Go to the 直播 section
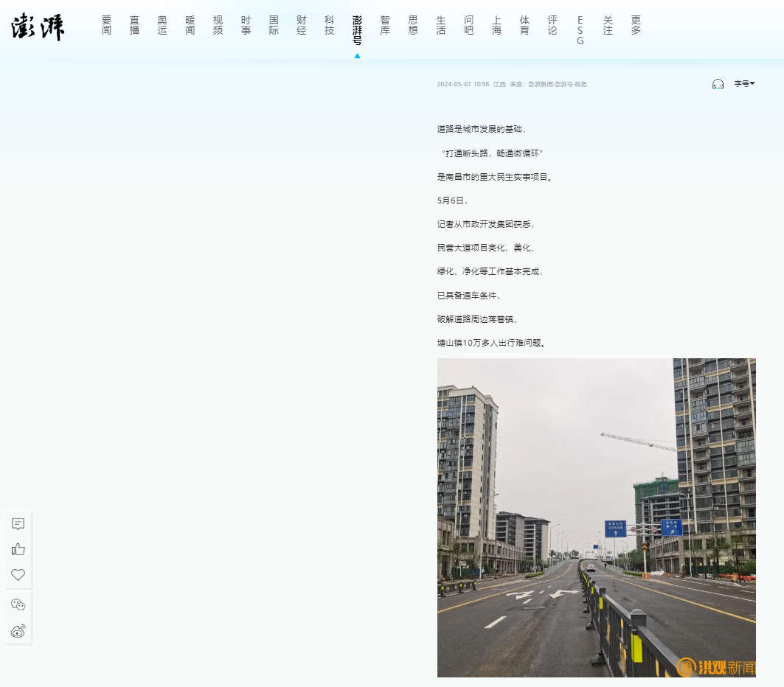Viewport: 784px width, 687px height. point(134,25)
